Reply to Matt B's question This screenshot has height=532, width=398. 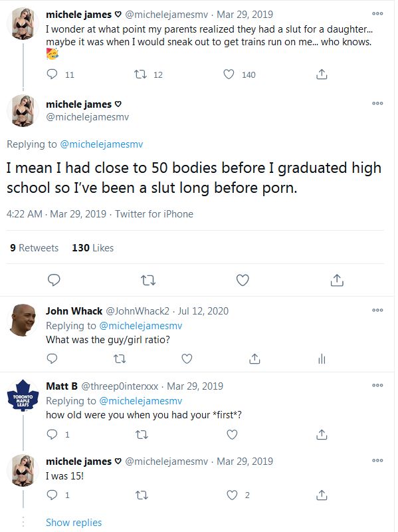53,434
